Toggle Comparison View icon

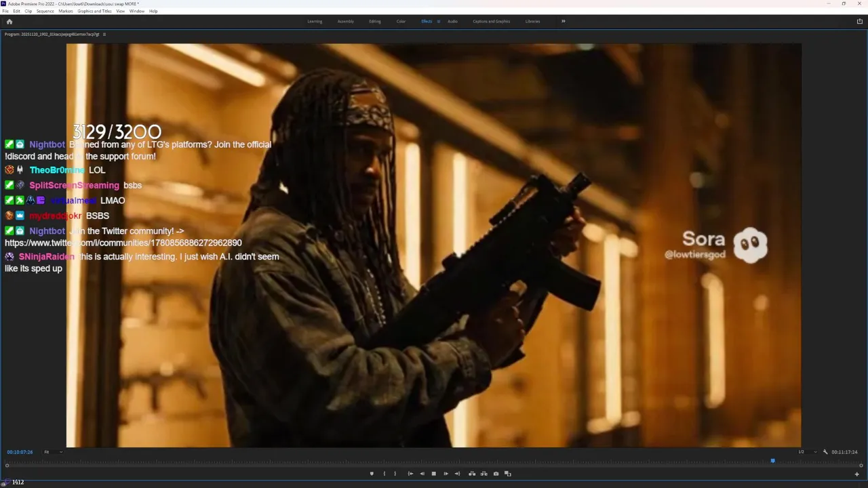coord(508,474)
